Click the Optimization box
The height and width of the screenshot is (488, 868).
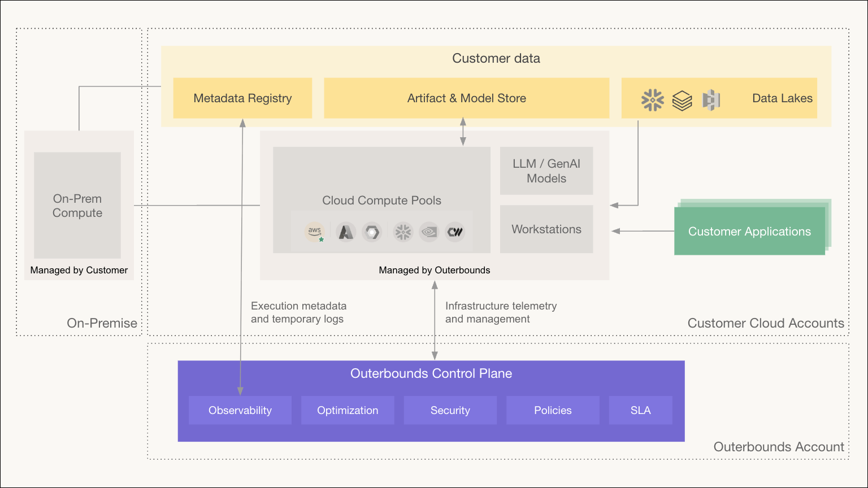pyautogui.click(x=348, y=411)
